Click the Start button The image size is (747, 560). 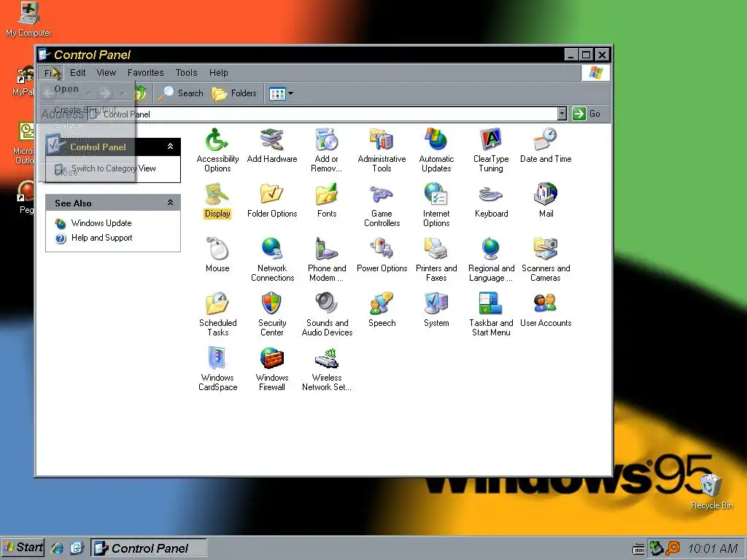23,548
